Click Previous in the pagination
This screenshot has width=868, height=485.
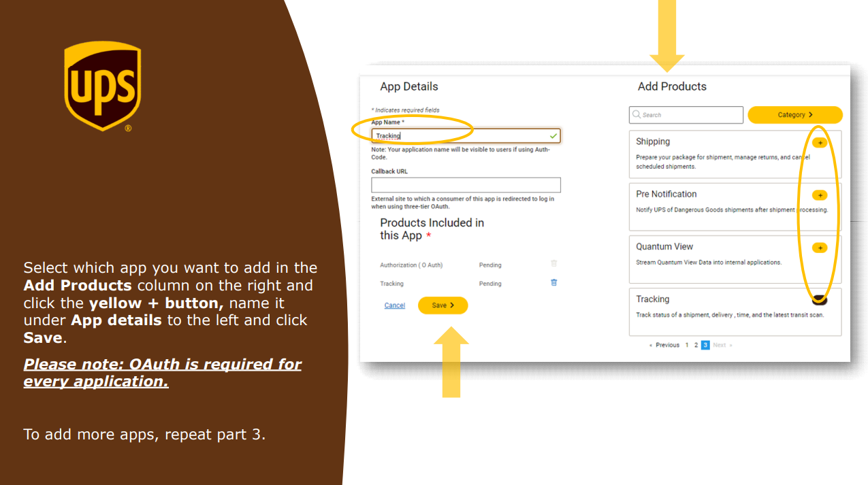666,345
